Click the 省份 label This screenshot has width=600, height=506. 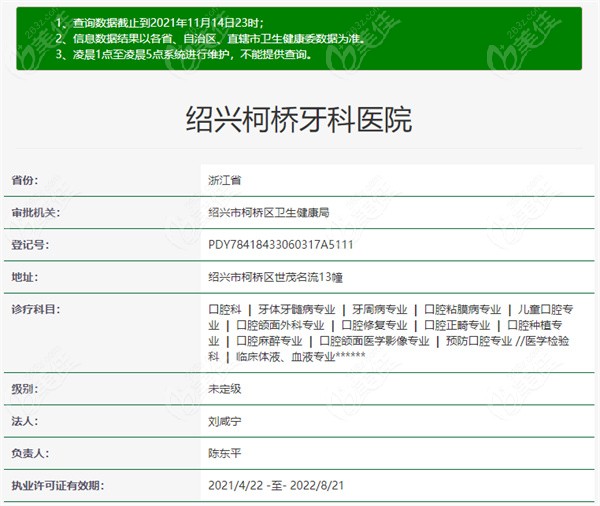[x=25, y=180]
